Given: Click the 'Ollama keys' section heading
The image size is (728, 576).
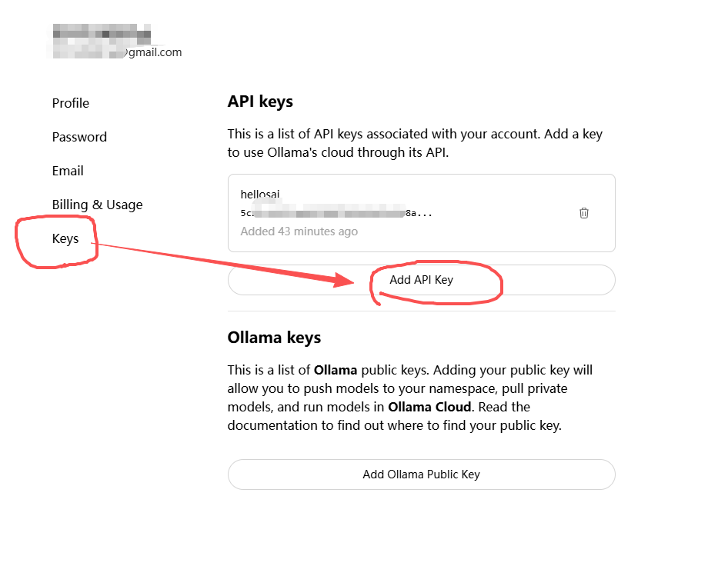Looking at the screenshot, I should tap(274, 338).
